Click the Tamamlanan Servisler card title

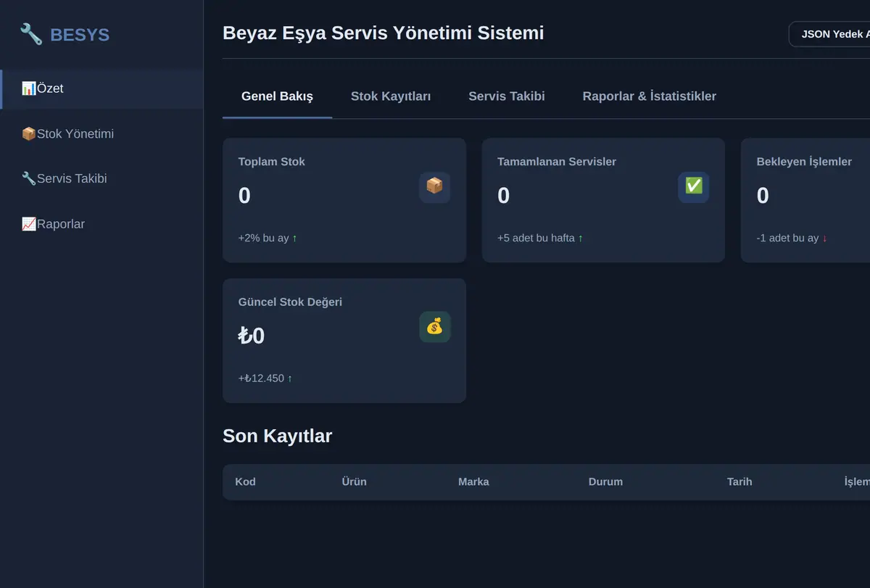557,162
